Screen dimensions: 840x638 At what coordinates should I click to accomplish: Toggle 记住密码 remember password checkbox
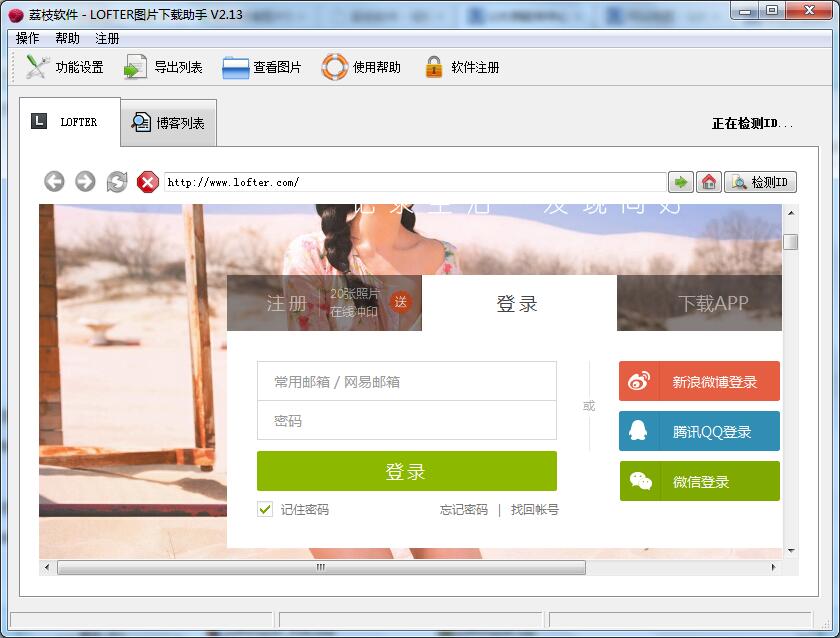coord(265,509)
